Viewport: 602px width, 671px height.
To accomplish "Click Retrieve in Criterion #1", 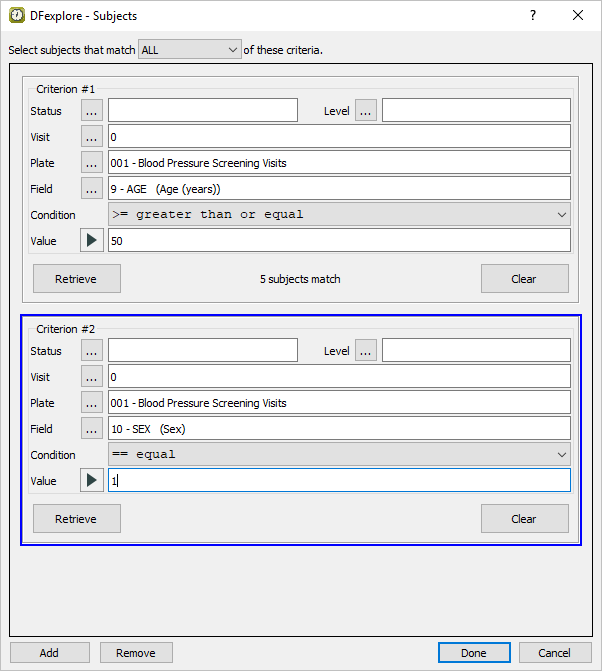I will point(76,279).
